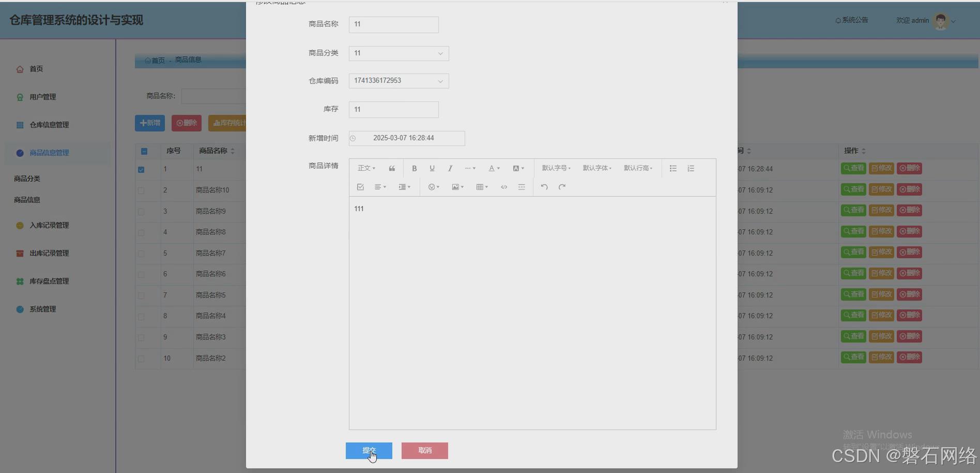Click the 商品名称 input field in dialog

coord(394,24)
